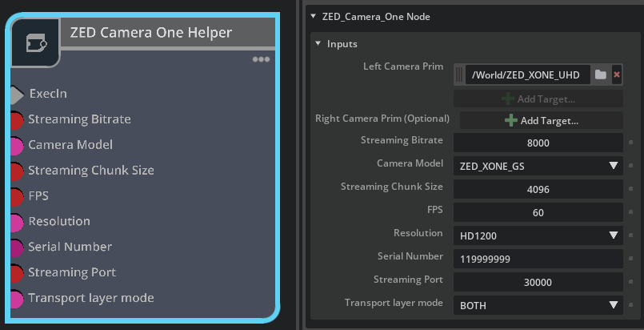Image resolution: width=644 pixels, height=330 pixels.
Task: Click the drag handle beside /World/ZED_XONE_UHD
Action: click(x=459, y=74)
